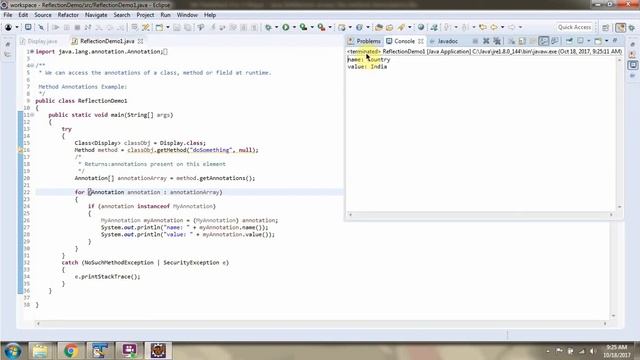Click Remove All Terminated Launches icon

coord(497,41)
